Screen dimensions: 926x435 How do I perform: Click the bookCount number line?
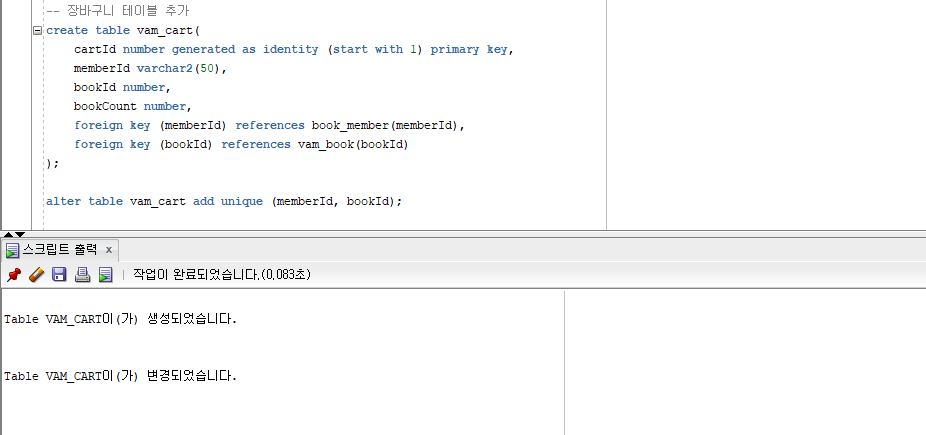(133, 106)
